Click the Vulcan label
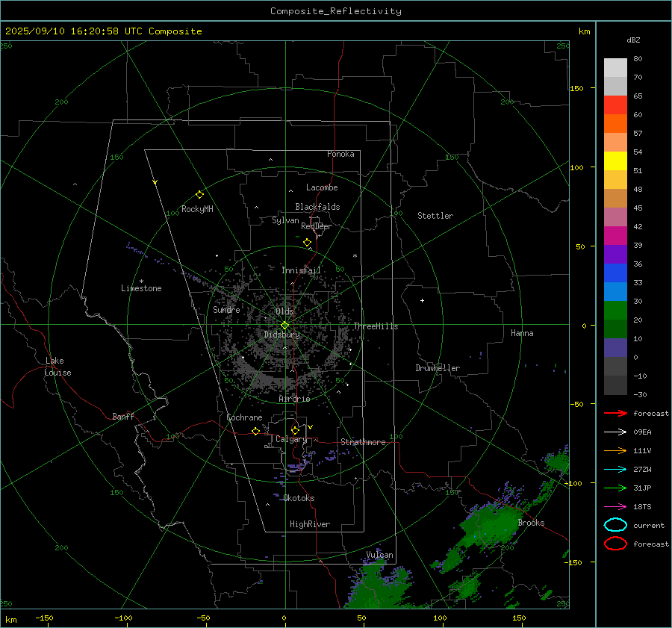This screenshot has height=628, width=672. 379,555
